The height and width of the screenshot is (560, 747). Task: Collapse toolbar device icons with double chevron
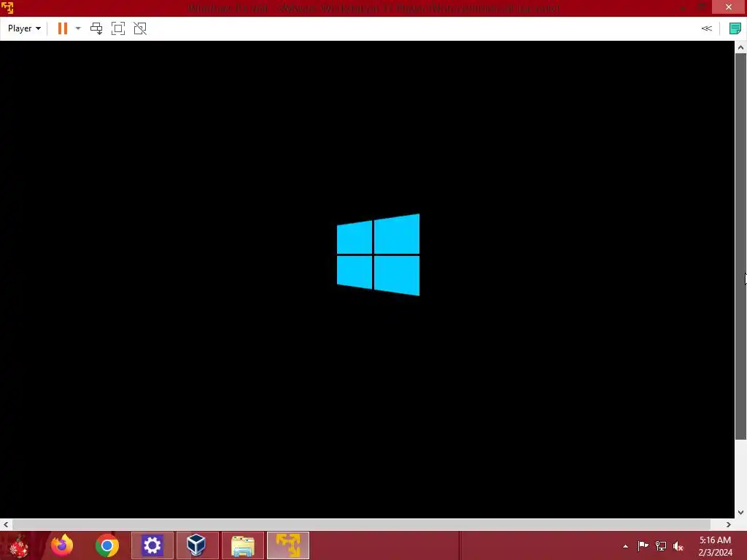point(706,28)
